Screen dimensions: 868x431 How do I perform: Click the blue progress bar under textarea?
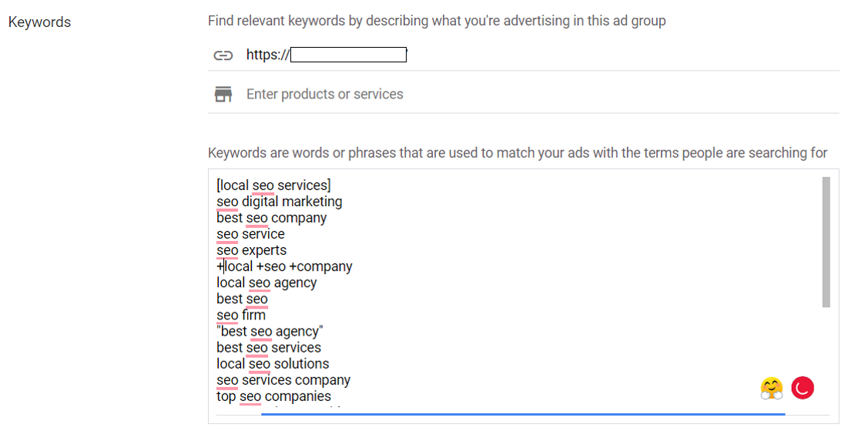pyautogui.click(x=523, y=413)
